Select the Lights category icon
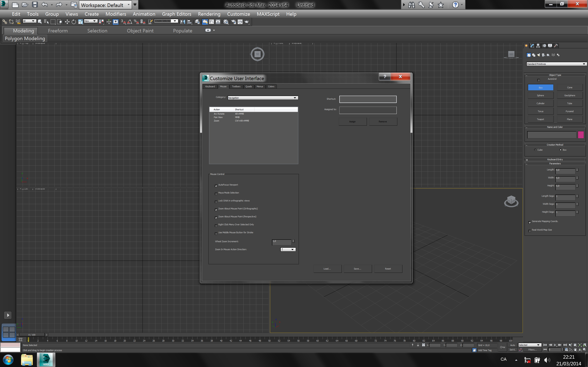 pos(538,55)
